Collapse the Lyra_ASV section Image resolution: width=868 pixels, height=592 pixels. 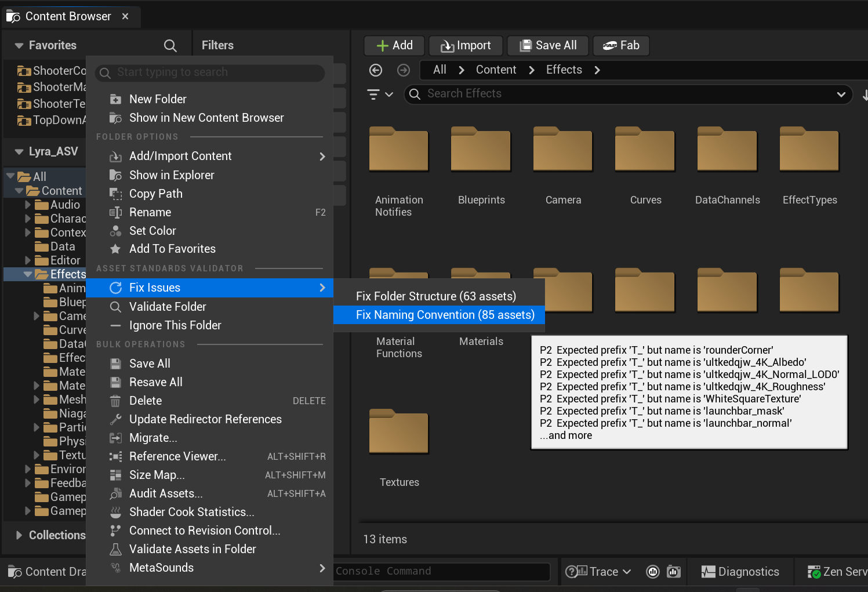(x=19, y=151)
